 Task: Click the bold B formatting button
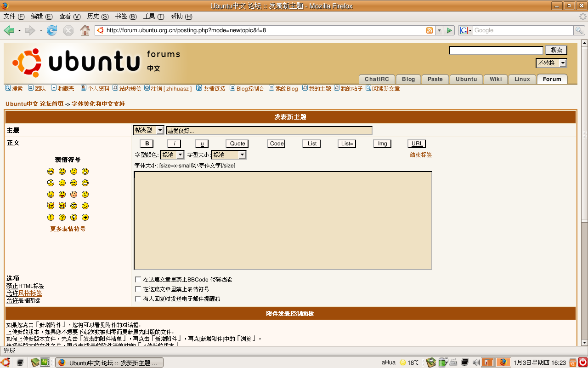(x=147, y=144)
